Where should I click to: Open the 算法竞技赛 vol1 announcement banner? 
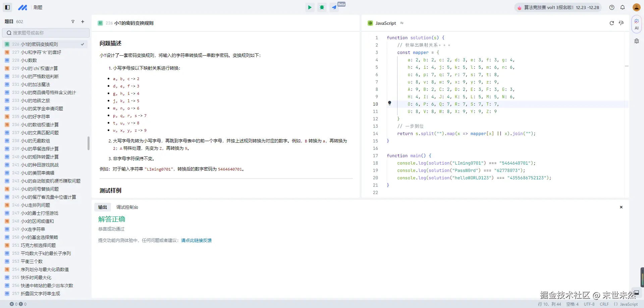[558, 7]
